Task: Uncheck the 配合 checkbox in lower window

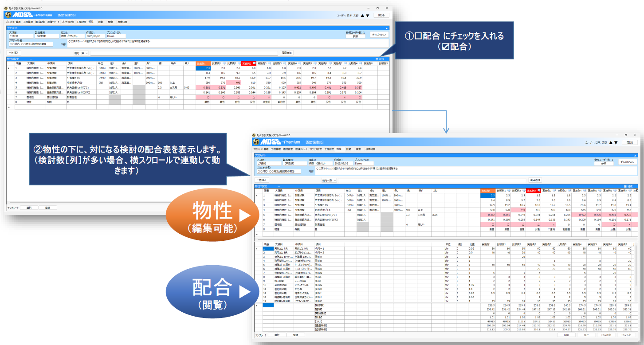Action: tap(624, 186)
